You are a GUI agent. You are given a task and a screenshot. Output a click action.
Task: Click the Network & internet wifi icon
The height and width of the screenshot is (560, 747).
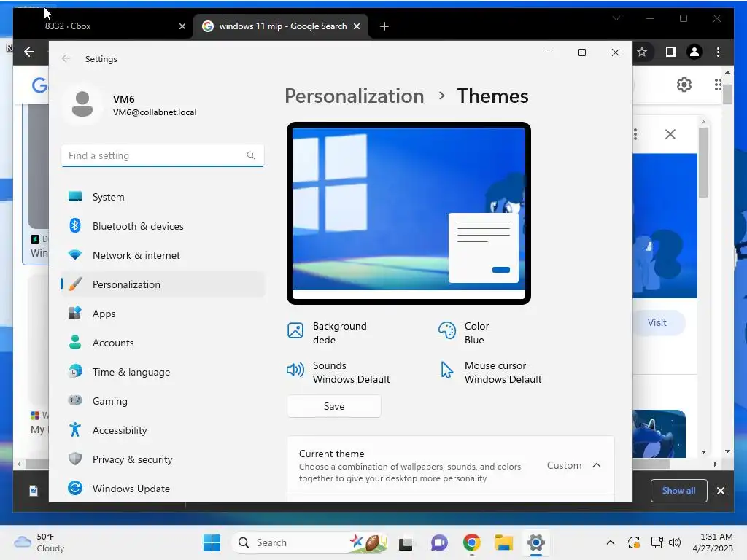pyautogui.click(x=75, y=254)
